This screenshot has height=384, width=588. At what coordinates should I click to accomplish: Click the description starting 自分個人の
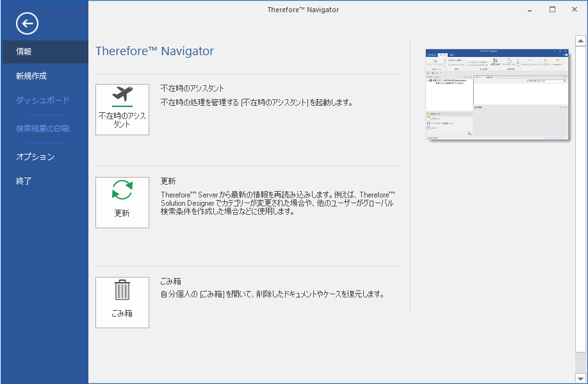273,294
